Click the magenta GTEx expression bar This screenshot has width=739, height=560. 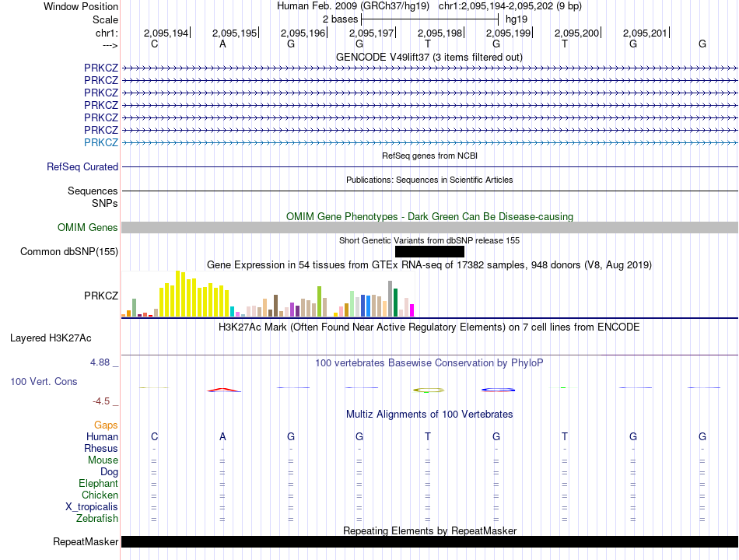412,310
